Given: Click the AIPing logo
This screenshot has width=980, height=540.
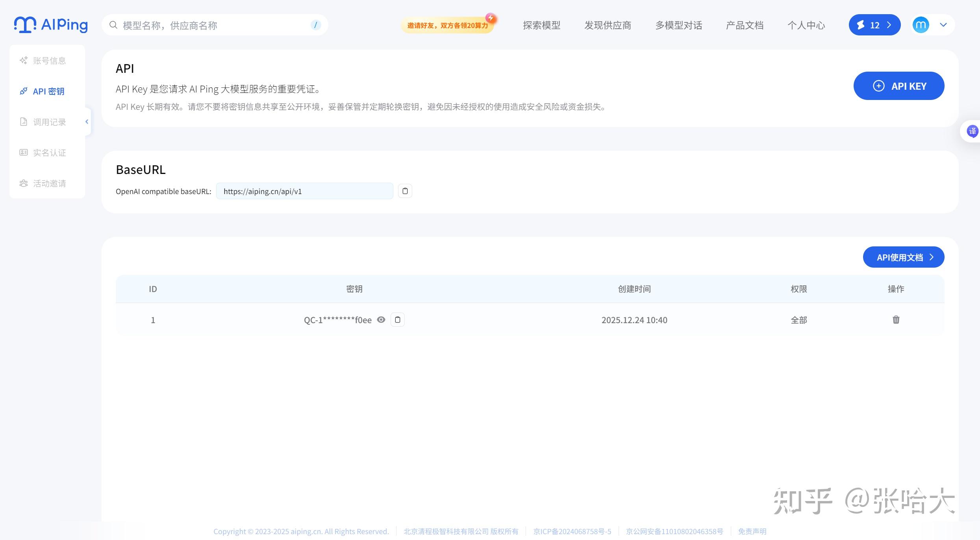Looking at the screenshot, I should point(50,24).
